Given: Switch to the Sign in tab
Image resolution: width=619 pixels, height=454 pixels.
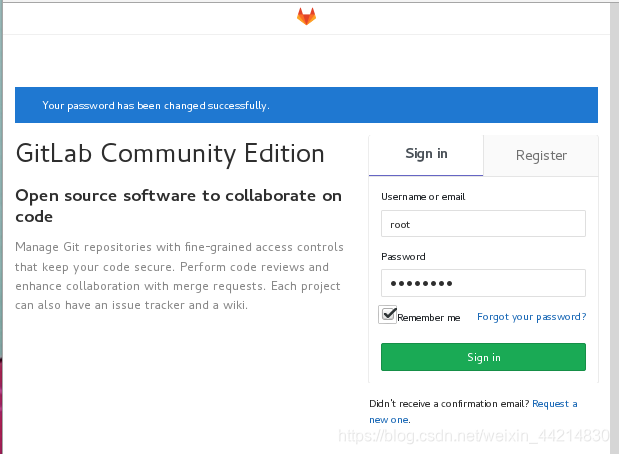Looking at the screenshot, I should click(x=426, y=155).
